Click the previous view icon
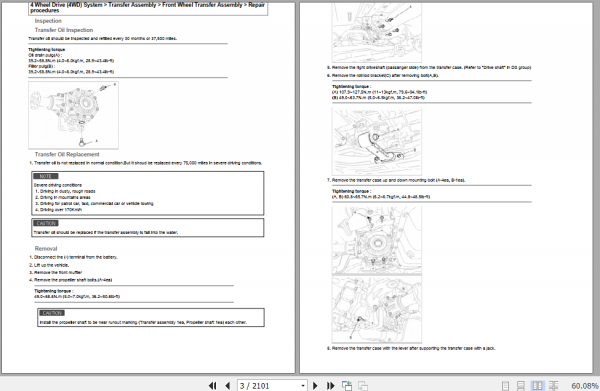600x391 pixels. pos(347,386)
